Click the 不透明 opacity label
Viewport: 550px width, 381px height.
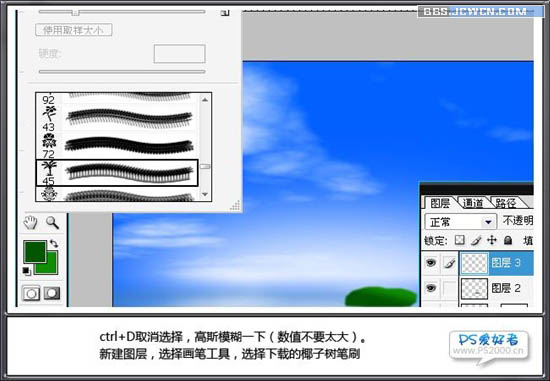(518, 221)
